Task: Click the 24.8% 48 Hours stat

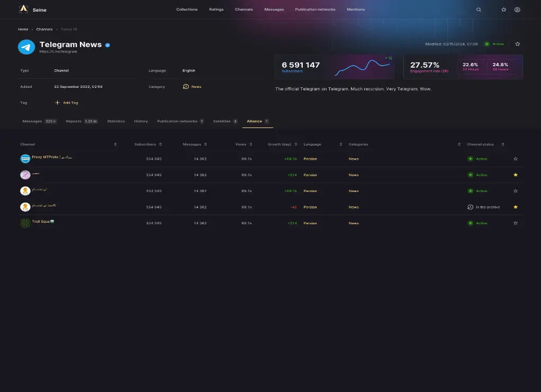Action: click(500, 66)
